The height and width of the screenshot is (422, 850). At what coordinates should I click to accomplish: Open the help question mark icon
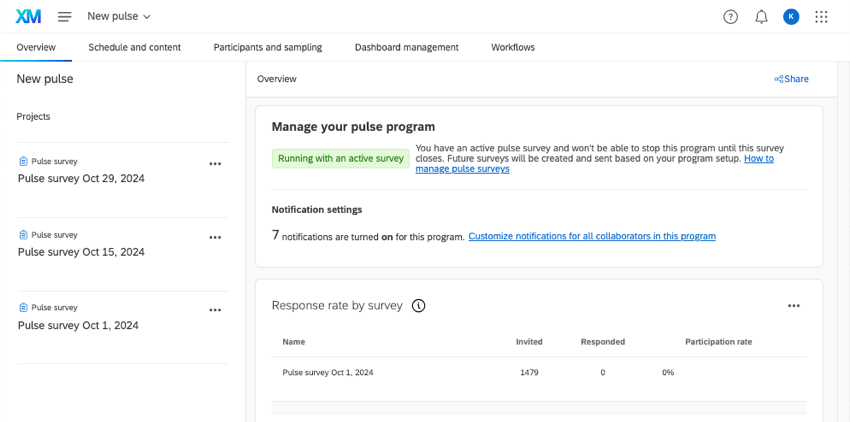[x=730, y=16]
